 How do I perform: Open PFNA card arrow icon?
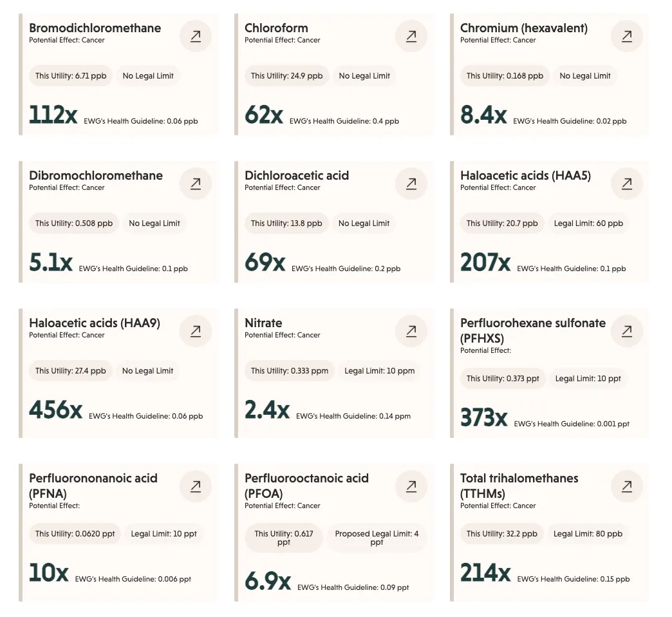(x=196, y=486)
